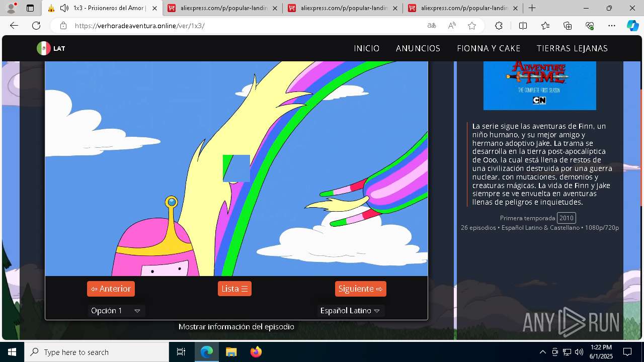Open the TIERRAS LEJANAS menu item
This screenshot has width=644, height=362.
[x=572, y=48]
